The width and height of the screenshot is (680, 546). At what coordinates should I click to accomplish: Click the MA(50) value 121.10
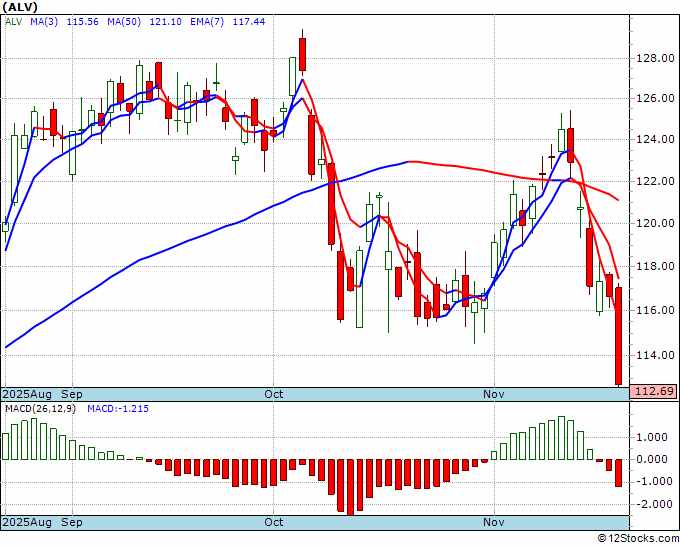[165, 21]
